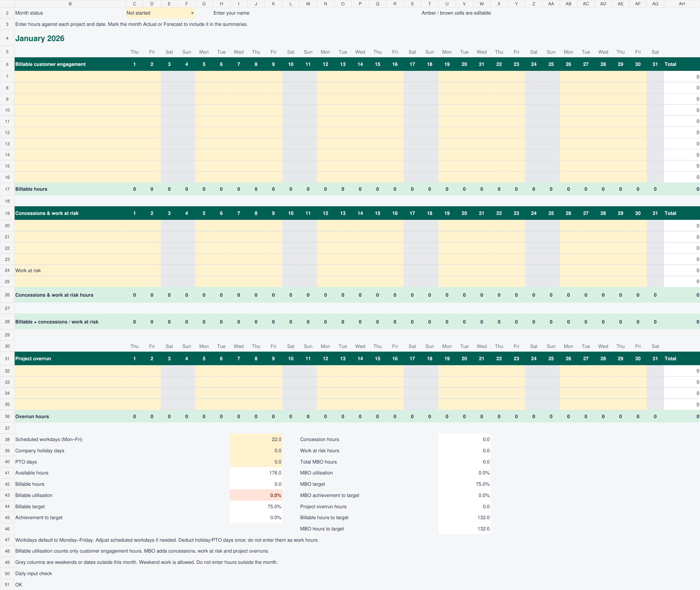Select the Billable utilisation 0.0% red cell
This screenshot has height=590, width=700.
[x=256, y=495]
